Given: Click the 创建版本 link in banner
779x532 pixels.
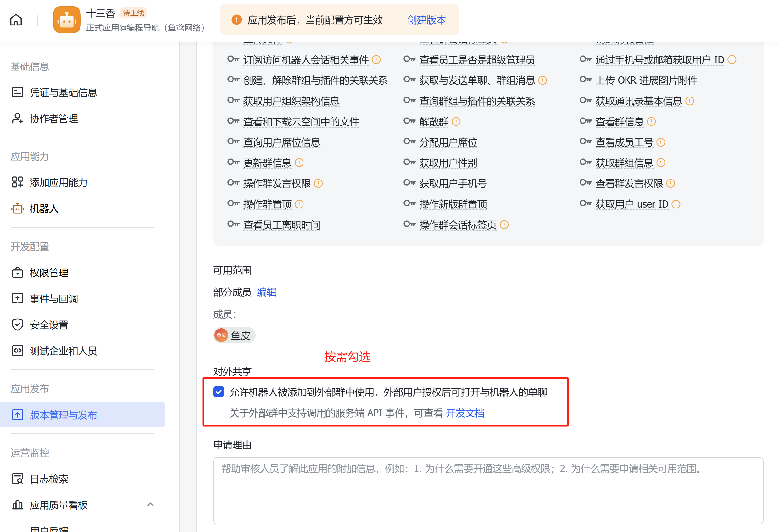Looking at the screenshot, I should 426,20.
